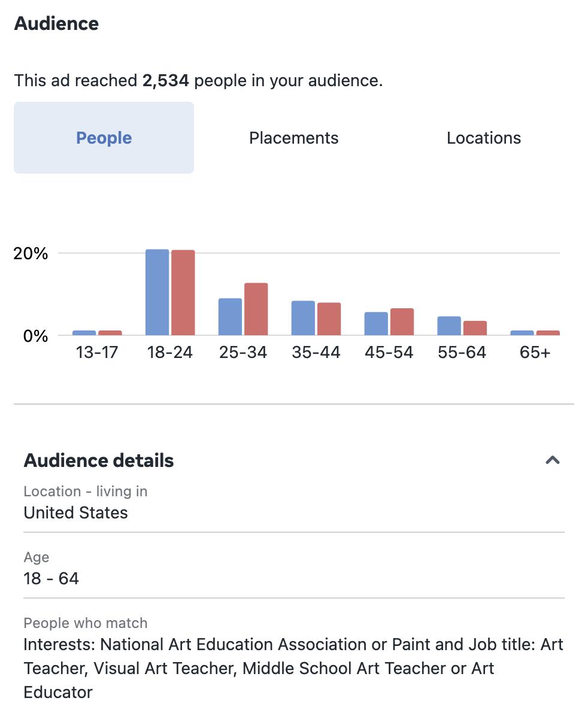The height and width of the screenshot is (704, 588).
Task: Pick the blue 45-54 age bar
Action: pyautogui.click(x=376, y=323)
